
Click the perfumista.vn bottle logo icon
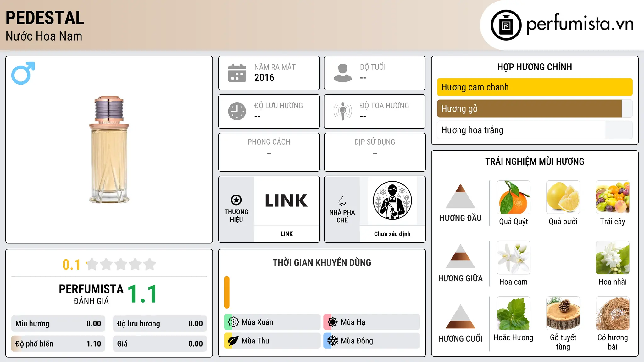(x=506, y=25)
